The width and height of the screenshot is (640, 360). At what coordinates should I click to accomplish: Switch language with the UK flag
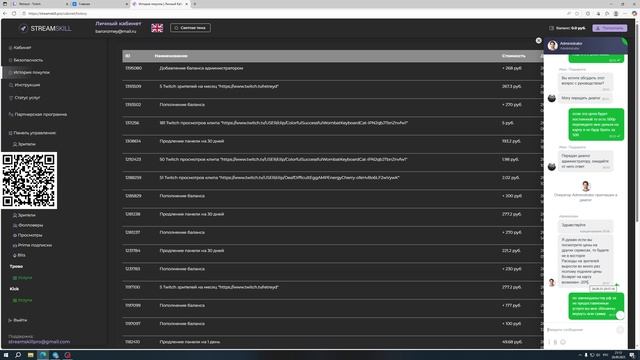point(157,28)
